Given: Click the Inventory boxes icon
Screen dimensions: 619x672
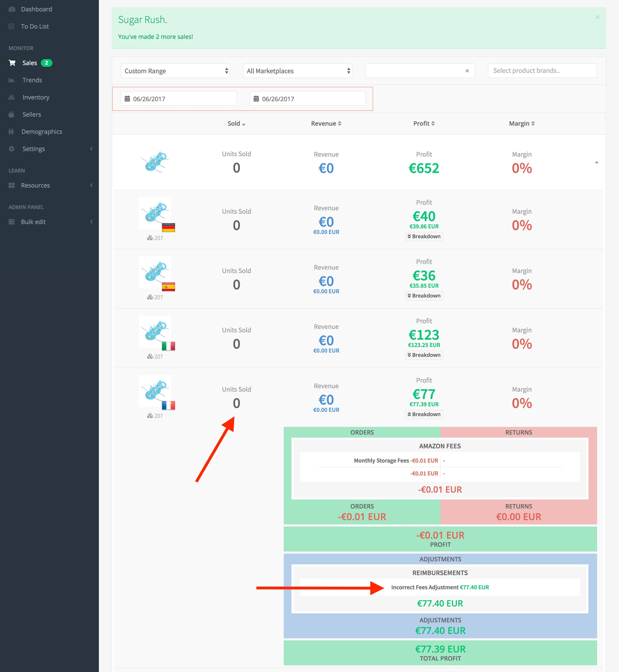Looking at the screenshot, I should coord(11,98).
